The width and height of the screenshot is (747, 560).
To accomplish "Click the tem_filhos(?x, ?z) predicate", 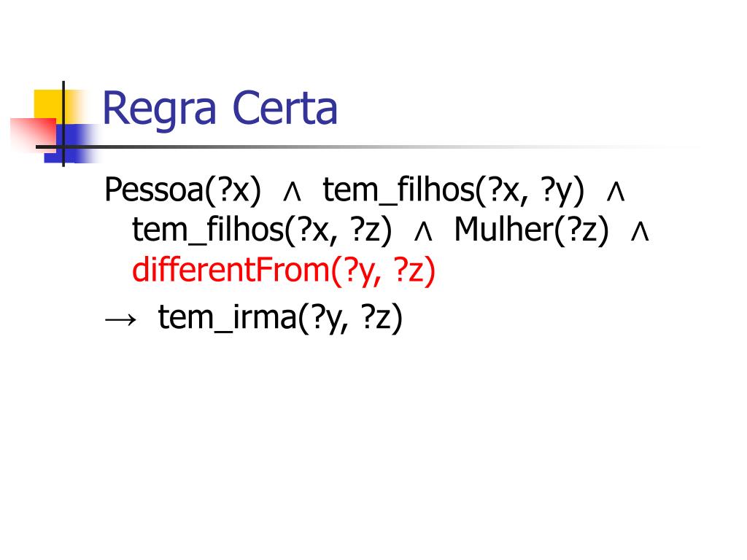I will click(x=262, y=230).
